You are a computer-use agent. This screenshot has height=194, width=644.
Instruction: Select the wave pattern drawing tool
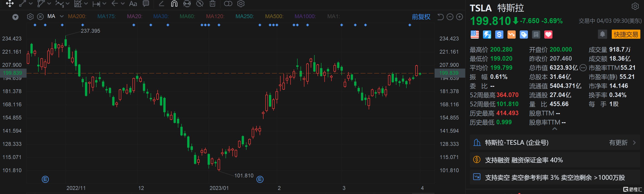(59, 3)
